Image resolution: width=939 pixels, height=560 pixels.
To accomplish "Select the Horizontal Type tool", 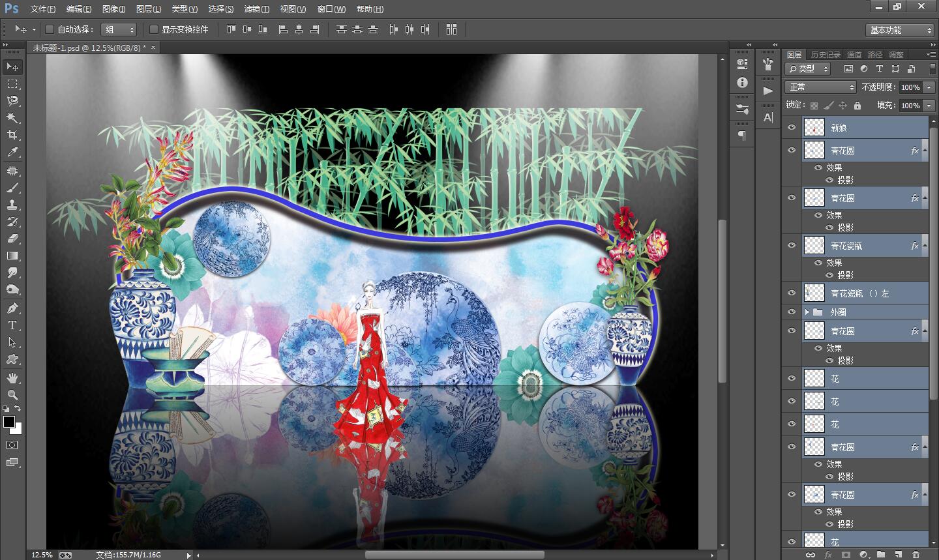I will (12, 325).
